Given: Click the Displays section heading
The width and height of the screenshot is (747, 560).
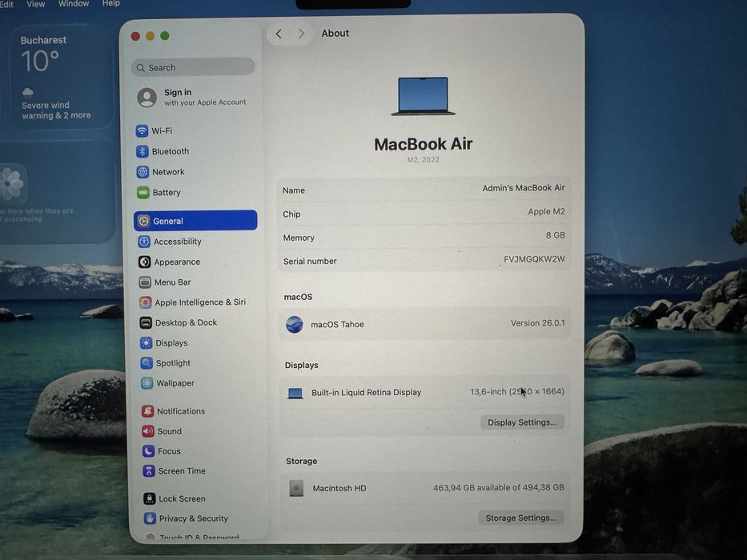Looking at the screenshot, I should [x=302, y=366].
